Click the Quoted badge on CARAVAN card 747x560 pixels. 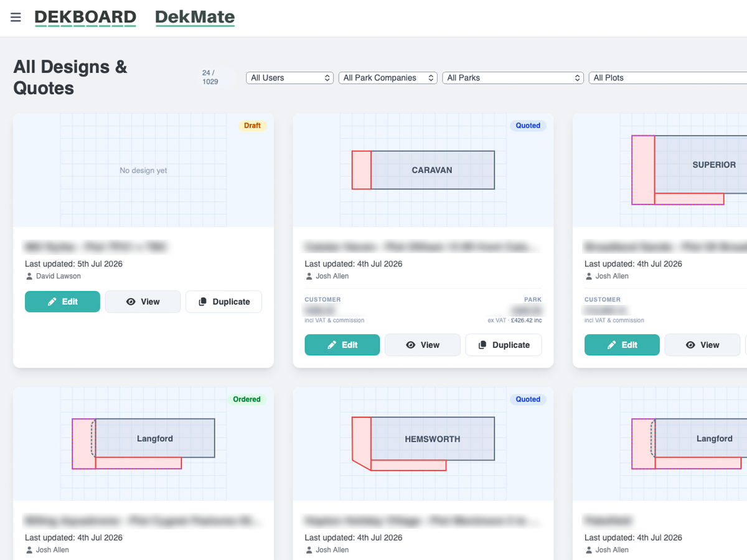tap(528, 126)
